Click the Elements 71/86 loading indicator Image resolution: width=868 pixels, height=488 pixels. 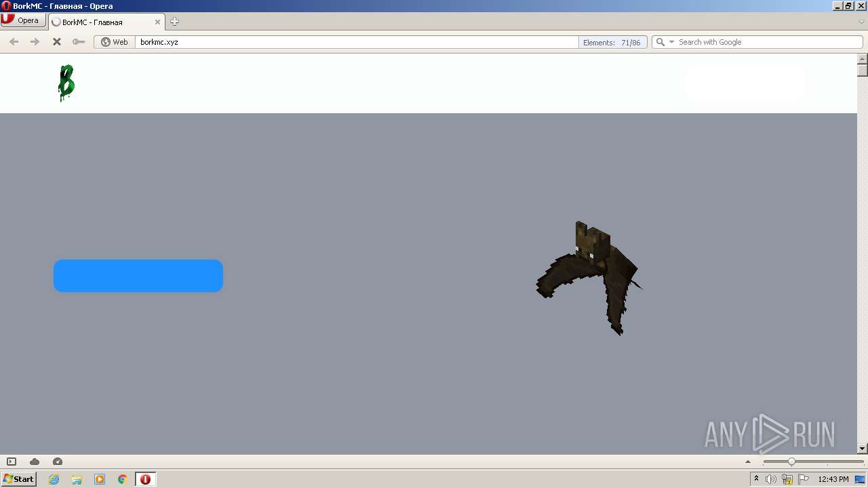tap(612, 42)
